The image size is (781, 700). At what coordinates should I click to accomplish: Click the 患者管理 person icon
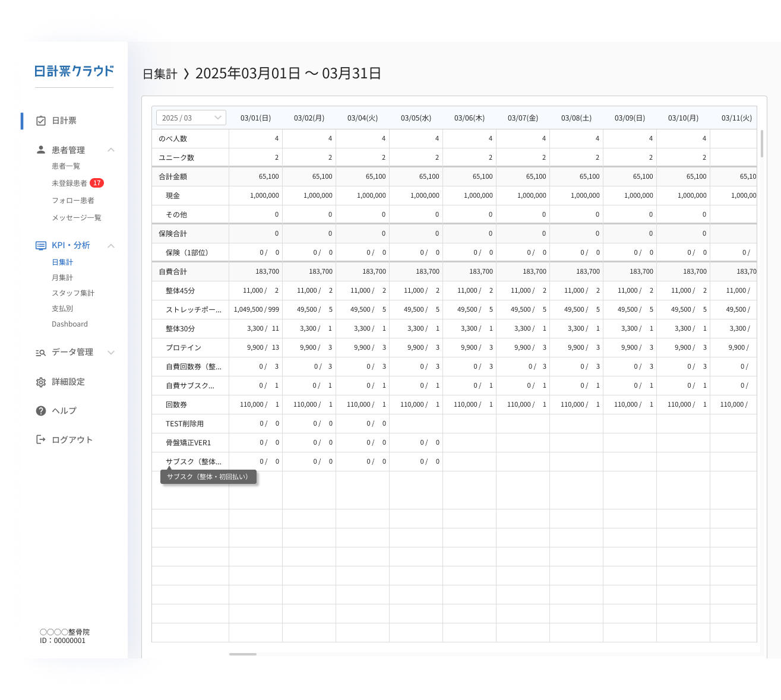coord(40,150)
